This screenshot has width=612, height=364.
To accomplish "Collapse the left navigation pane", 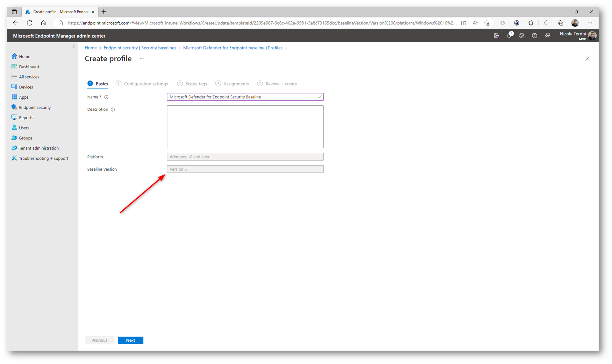I will 74,46.
